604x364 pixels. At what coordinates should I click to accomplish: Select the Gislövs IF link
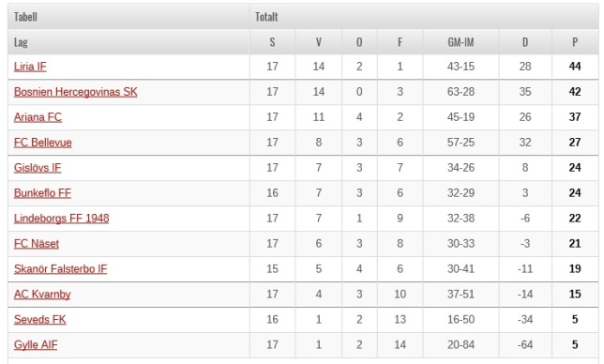coord(38,168)
